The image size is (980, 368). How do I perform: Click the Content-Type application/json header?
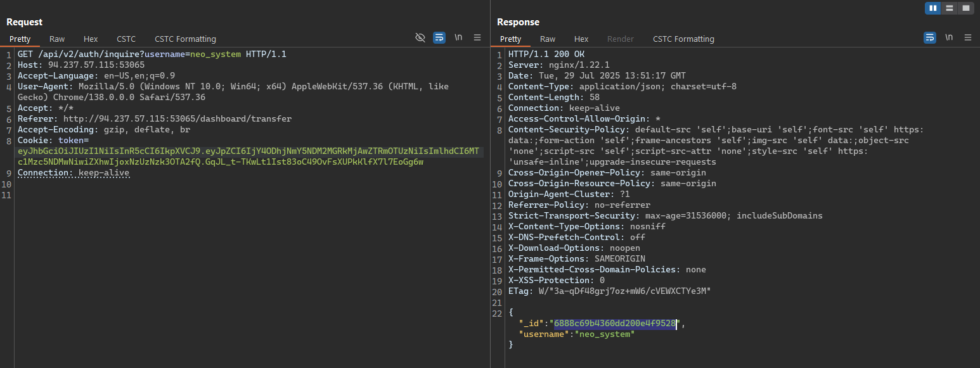pos(622,87)
